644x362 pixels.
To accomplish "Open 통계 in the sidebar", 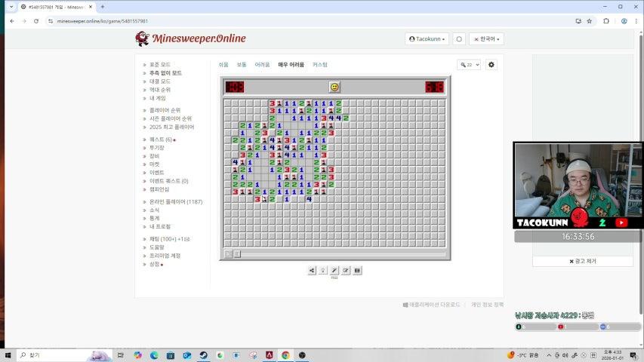I will [x=155, y=219].
